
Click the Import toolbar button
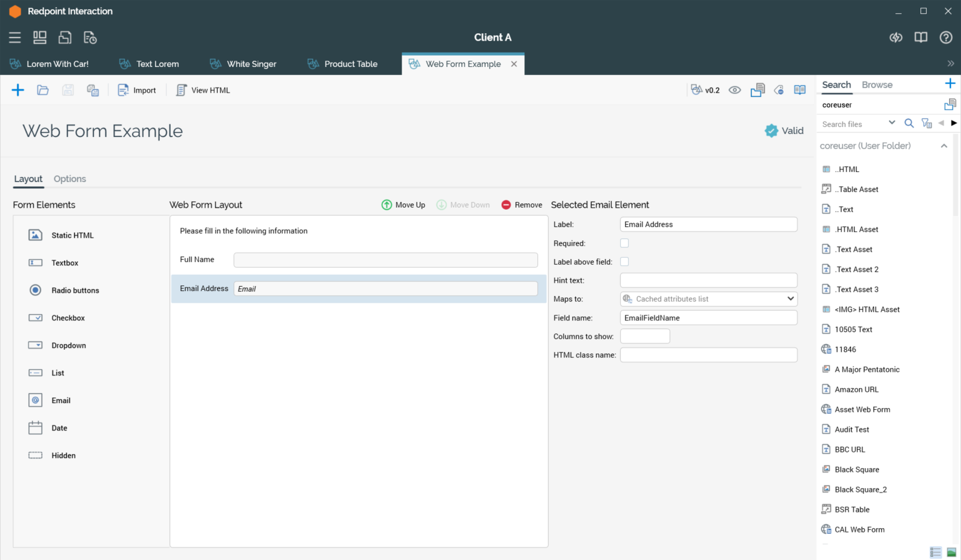[137, 90]
